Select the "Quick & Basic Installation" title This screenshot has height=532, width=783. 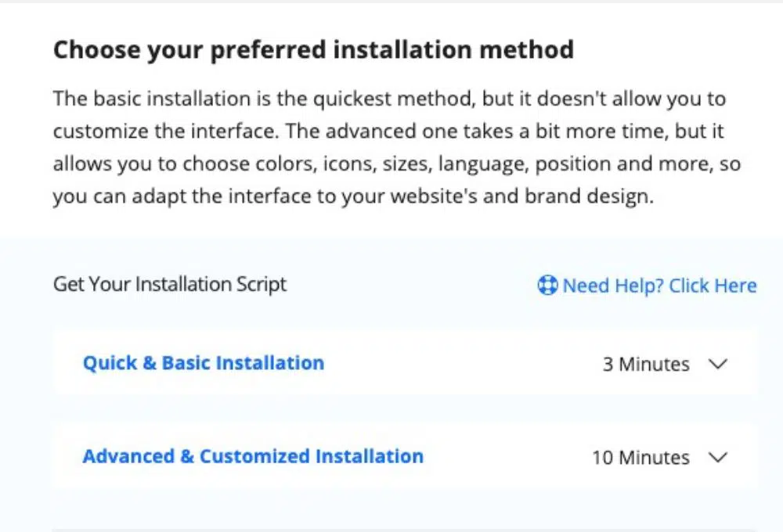click(203, 363)
